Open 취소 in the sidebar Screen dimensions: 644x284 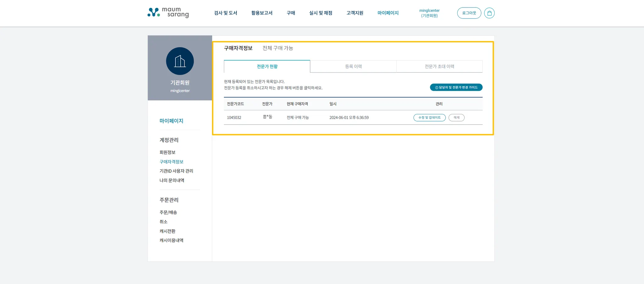(x=164, y=222)
